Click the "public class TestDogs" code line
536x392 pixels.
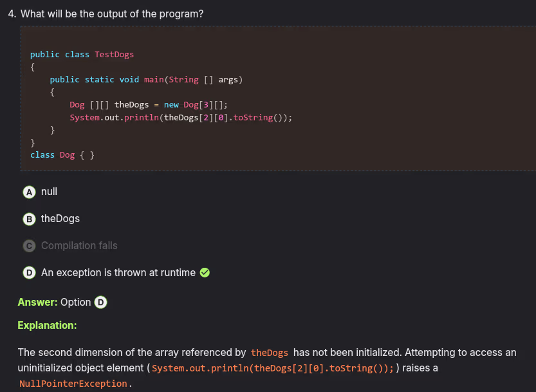[82, 55]
